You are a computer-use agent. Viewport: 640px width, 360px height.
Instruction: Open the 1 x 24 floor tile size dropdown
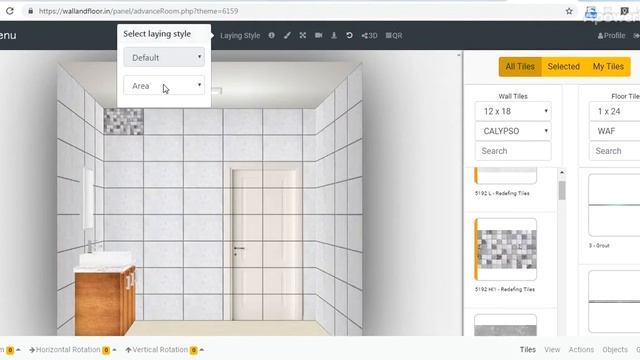point(614,111)
